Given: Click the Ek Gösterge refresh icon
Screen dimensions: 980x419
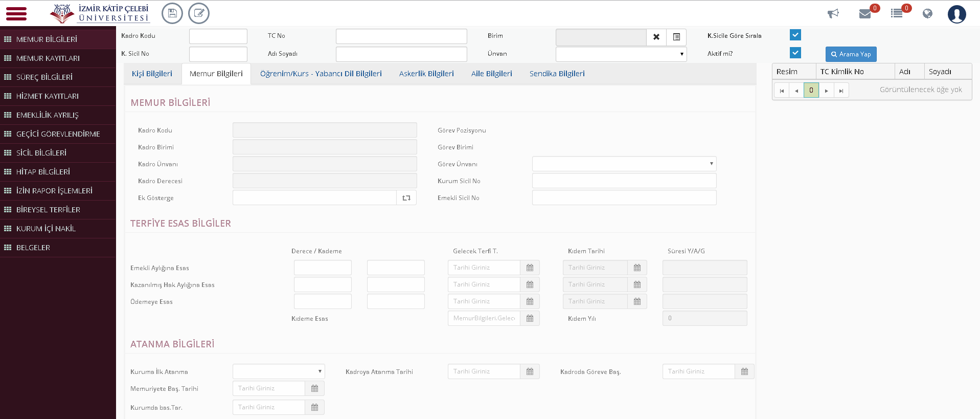Looking at the screenshot, I should (x=406, y=198).
